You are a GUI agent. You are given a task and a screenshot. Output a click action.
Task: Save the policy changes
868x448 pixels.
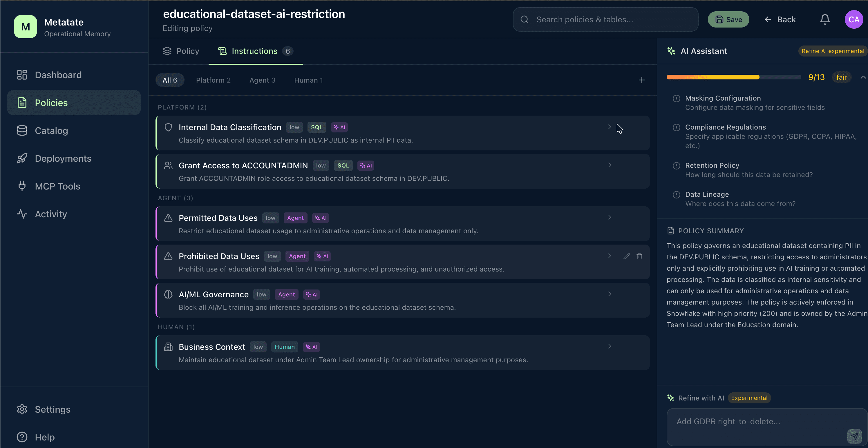pyautogui.click(x=728, y=19)
